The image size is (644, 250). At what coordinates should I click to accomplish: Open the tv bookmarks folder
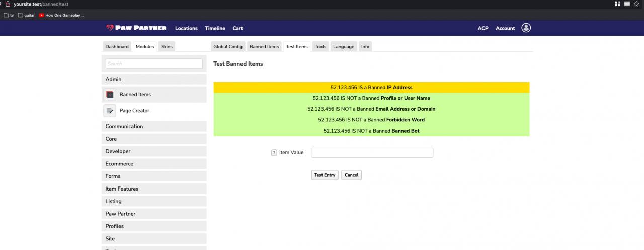coord(9,15)
